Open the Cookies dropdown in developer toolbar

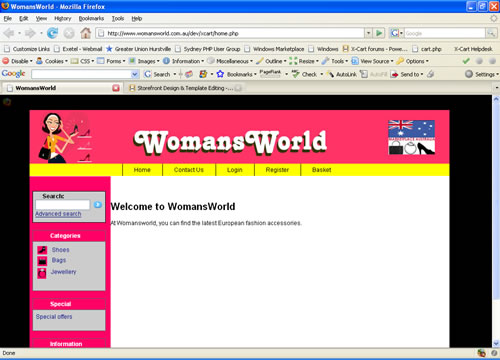click(x=52, y=61)
